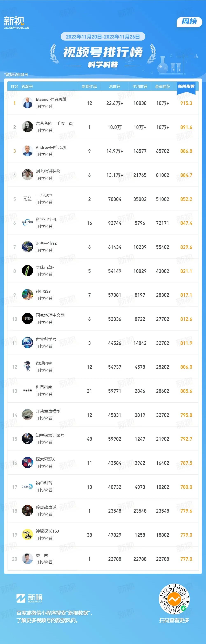
Task: Click the 科学打字机 logo icon
Action: click(28, 222)
